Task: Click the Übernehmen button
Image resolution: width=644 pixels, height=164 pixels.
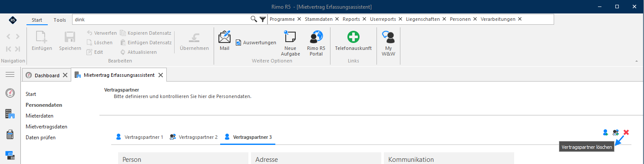Action: (194, 41)
